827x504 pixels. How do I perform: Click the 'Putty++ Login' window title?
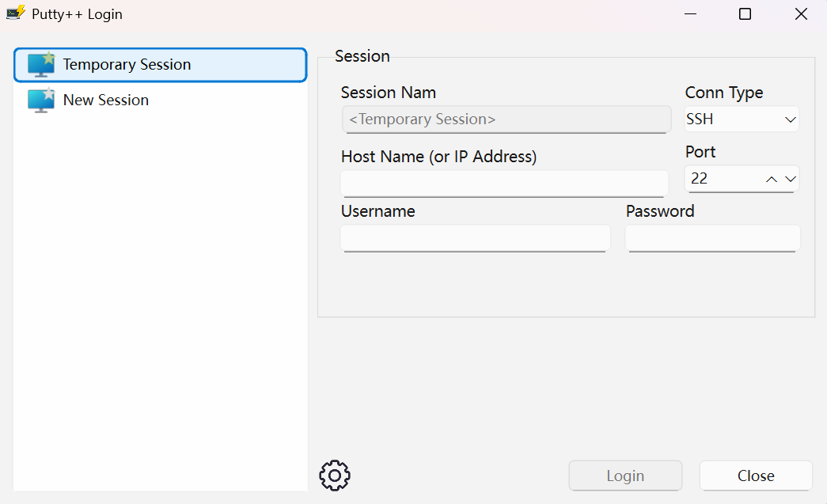pyautogui.click(x=77, y=14)
